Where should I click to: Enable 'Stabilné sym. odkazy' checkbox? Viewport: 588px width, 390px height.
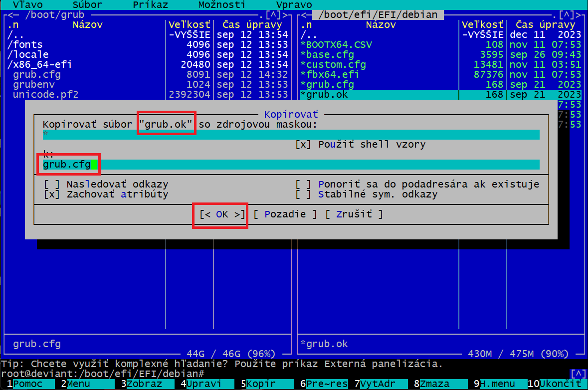coord(303,195)
